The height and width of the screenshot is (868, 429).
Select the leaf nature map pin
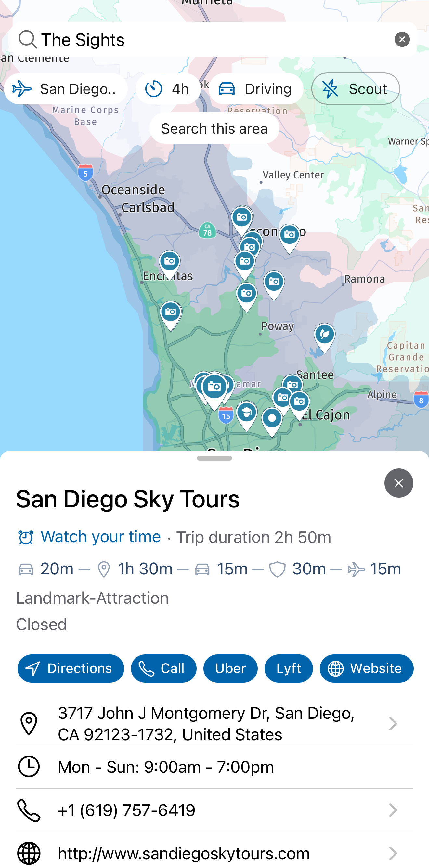click(324, 335)
